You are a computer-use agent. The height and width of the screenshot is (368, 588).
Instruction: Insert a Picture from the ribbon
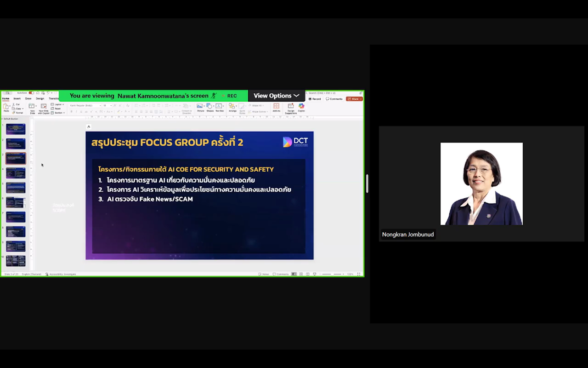click(200, 108)
